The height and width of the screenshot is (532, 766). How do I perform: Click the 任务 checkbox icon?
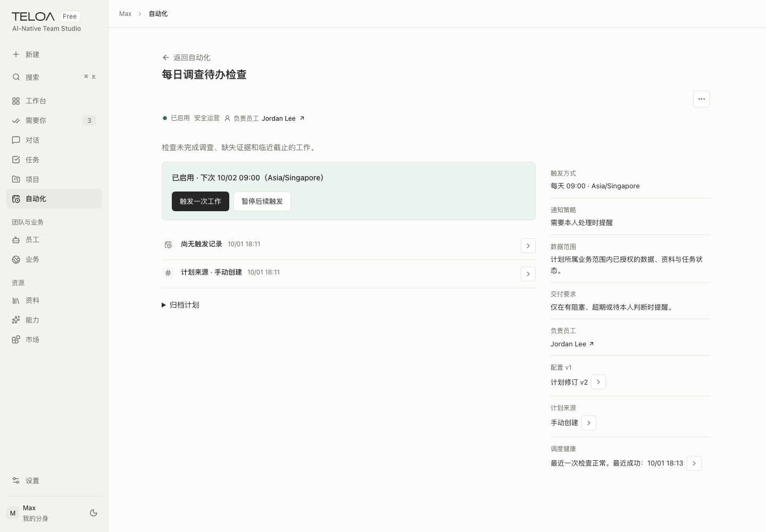(16, 160)
